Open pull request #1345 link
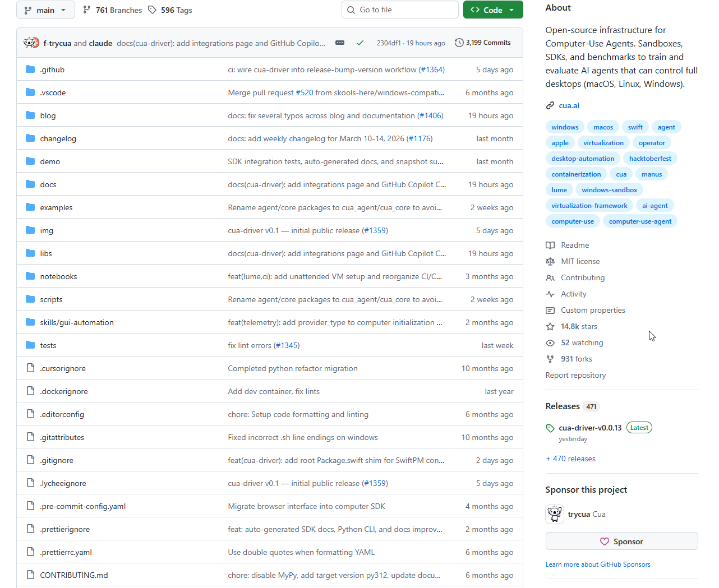The image size is (719, 588). coord(287,345)
